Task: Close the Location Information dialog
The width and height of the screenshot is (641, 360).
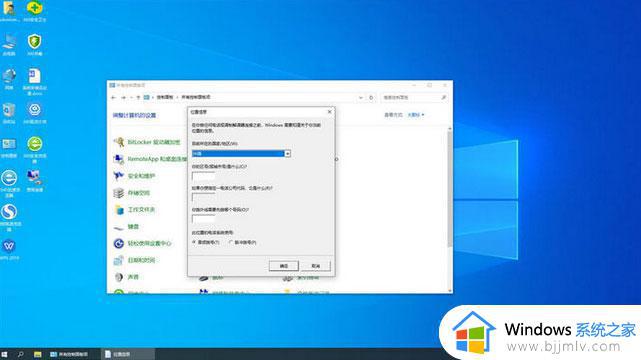Action: (329, 112)
